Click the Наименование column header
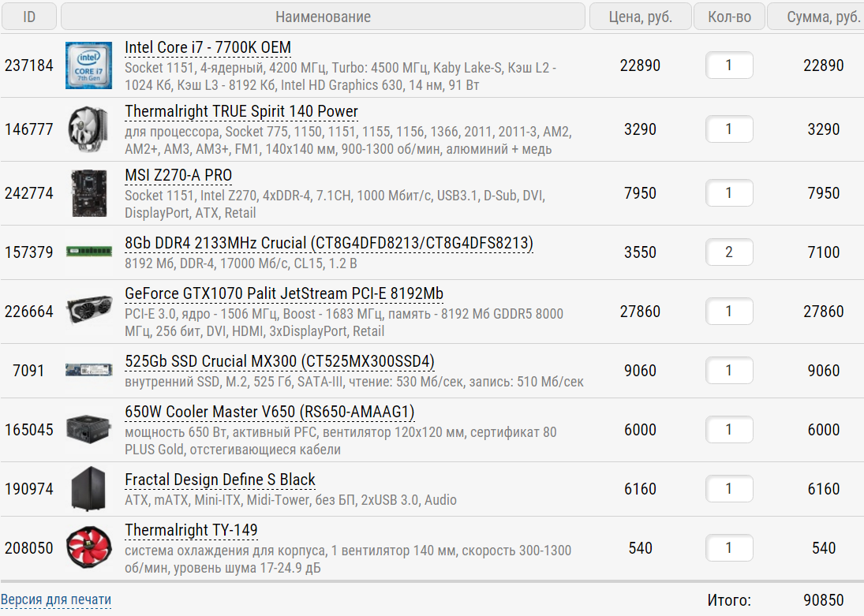 click(323, 17)
